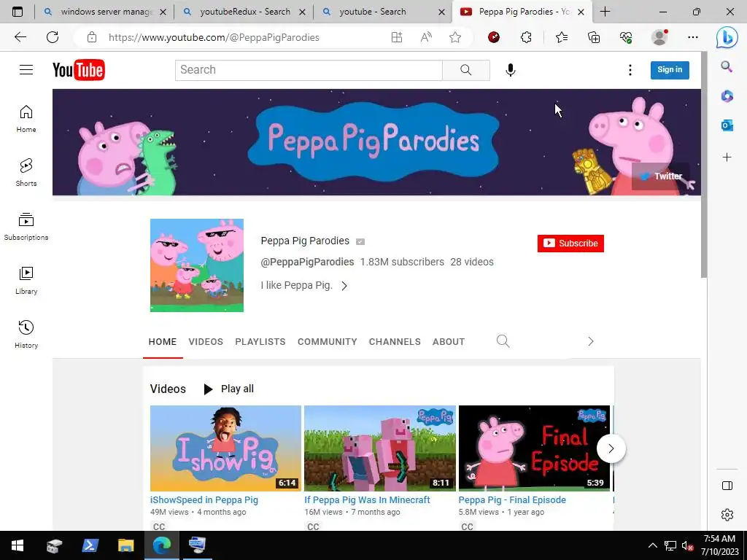Screen dimensions: 747x560
Task: Focus the YouTube Search field
Action: coord(309,70)
